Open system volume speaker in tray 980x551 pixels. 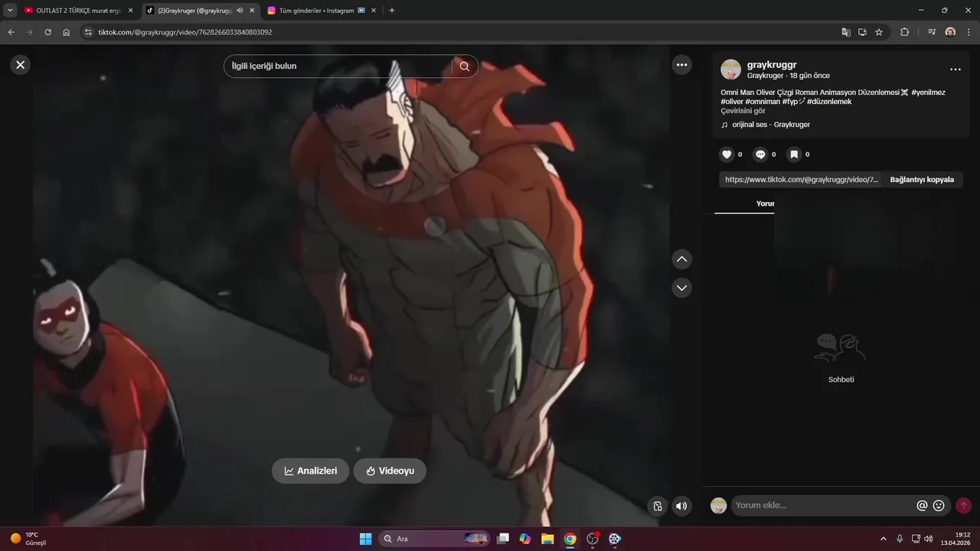929,539
